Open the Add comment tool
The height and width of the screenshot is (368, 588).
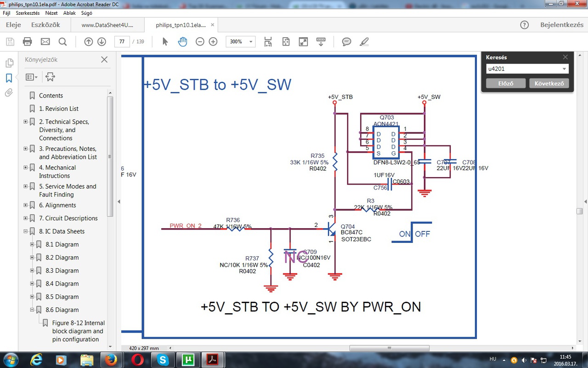click(x=347, y=42)
